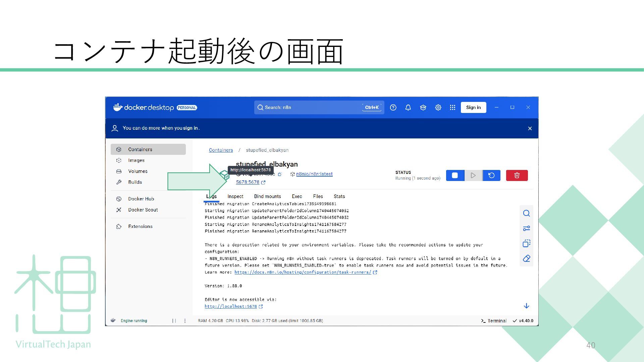Open the apps grid menu in the header
The width and height of the screenshot is (644, 362).
[x=452, y=108]
